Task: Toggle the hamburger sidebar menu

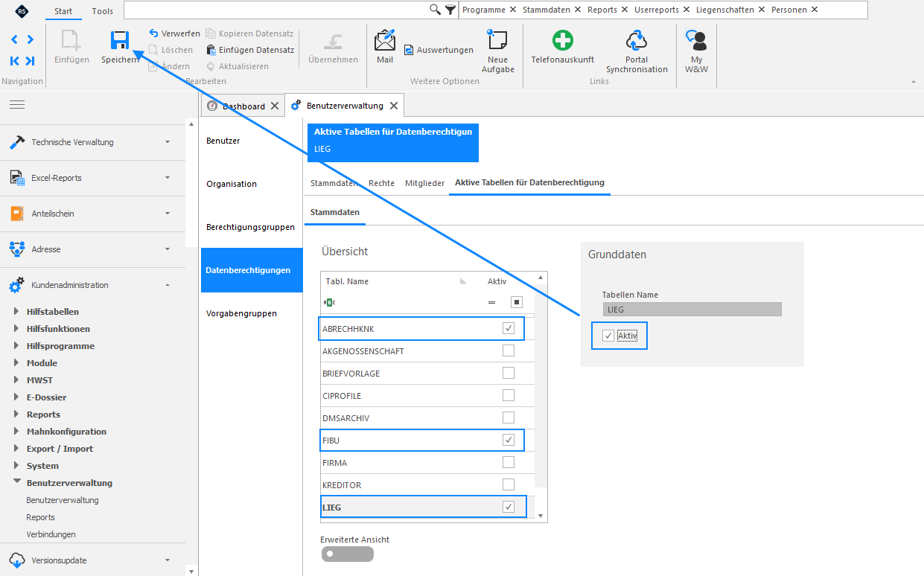Action: [17, 105]
